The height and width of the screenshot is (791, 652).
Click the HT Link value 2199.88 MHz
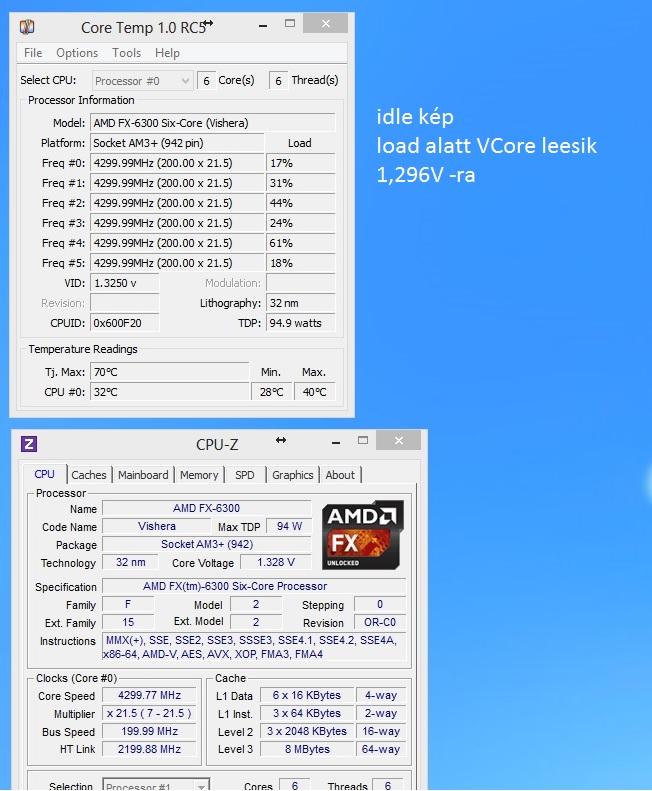click(x=149, y=750)
